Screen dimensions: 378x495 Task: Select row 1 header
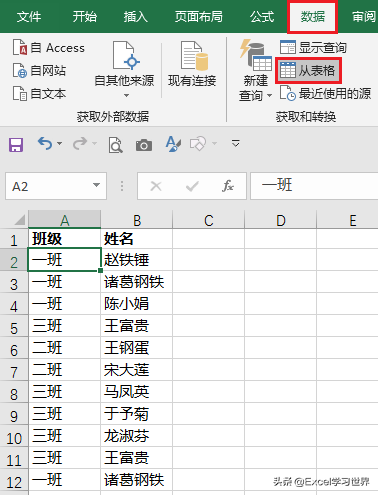pos(14,239)
